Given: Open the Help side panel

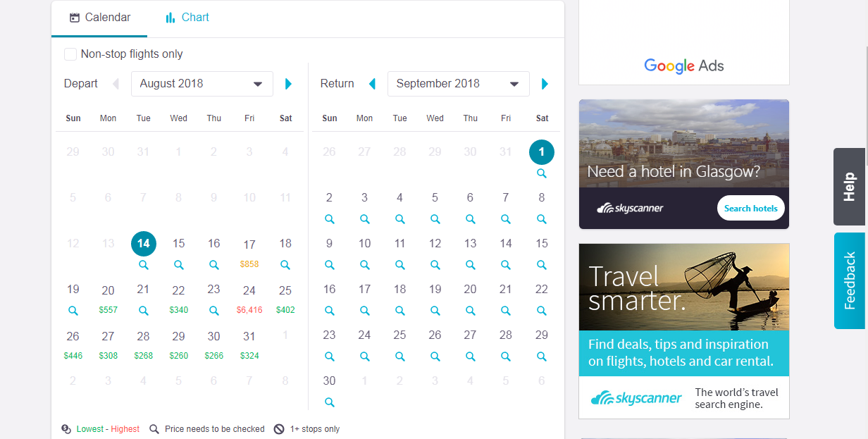Looking at the screenshot, I should coord(849,187).
